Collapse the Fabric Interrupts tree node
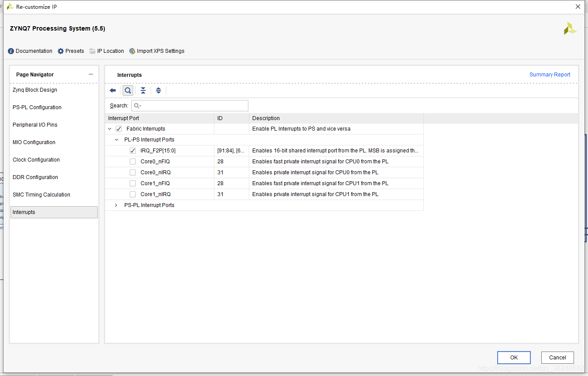Image resolution: width=588 pixels, height=376 pixels. [110, 129]
